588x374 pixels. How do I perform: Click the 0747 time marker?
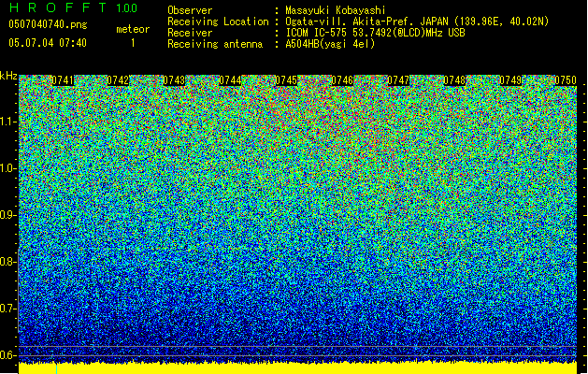[x=398, y=80]
